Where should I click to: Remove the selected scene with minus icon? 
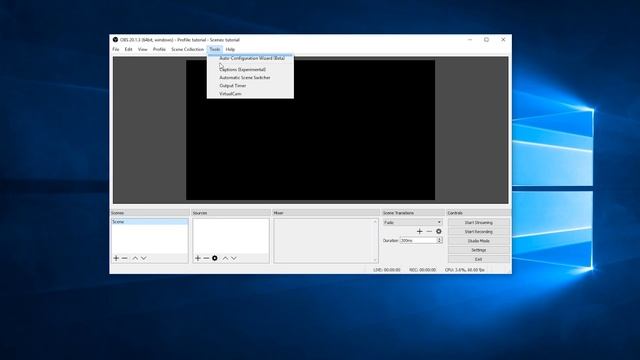tap(124, 258)
